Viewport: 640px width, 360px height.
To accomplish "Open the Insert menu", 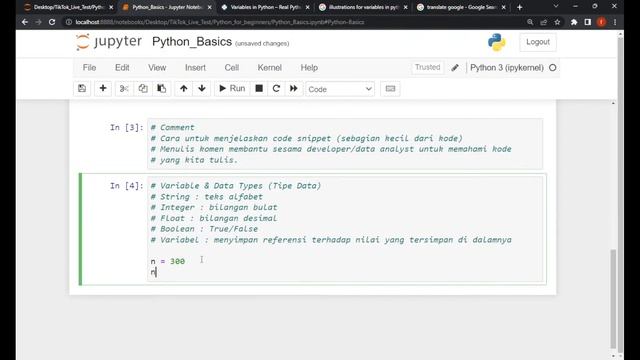I will click(195, 68).
